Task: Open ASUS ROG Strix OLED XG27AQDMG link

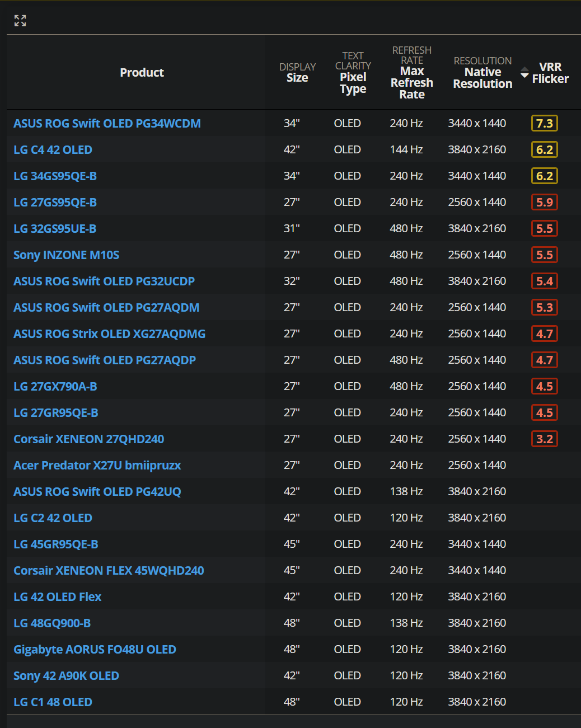Action: click(x=109, y=334)
